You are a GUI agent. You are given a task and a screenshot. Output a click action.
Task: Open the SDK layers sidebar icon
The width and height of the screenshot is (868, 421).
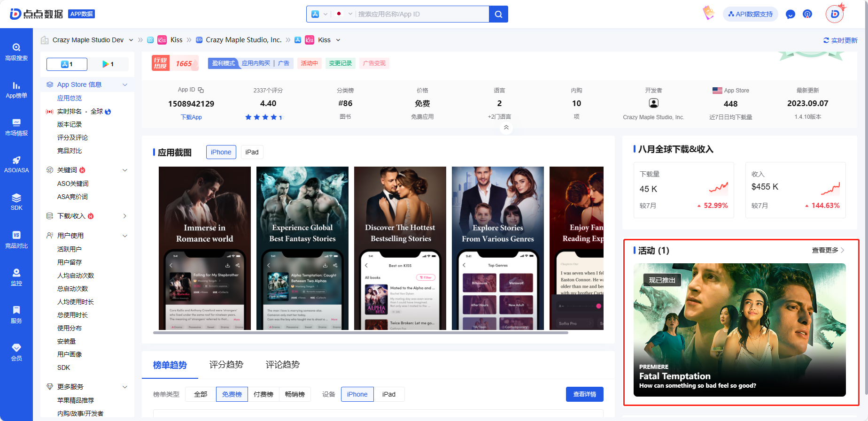click(x=16, y=202)
